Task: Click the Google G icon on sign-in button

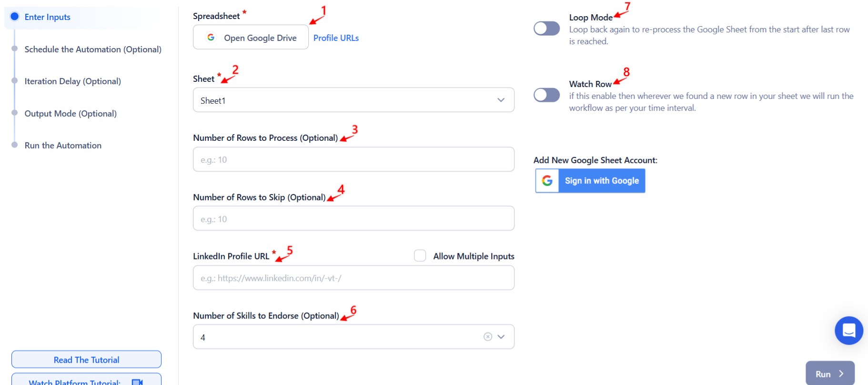Action: point(547,181)
